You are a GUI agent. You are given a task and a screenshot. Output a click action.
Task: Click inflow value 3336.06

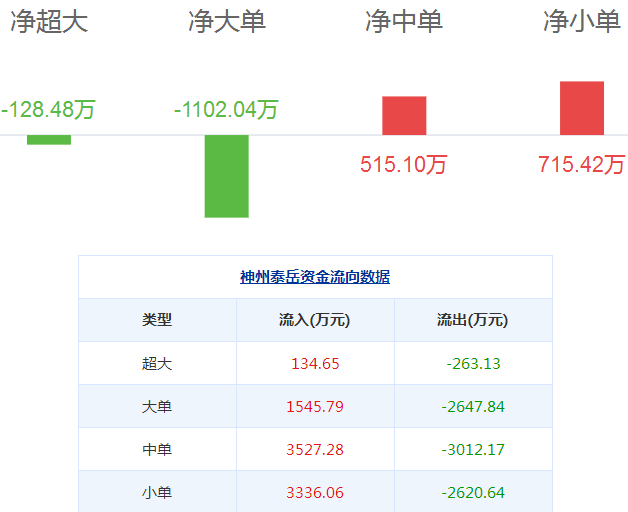[x=315, y=492]
